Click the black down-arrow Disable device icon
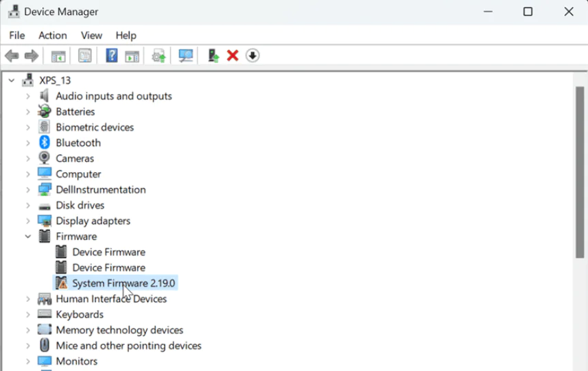Image resolution: width=588 pixels, height=371 pixels. click(x=252, y=56)
